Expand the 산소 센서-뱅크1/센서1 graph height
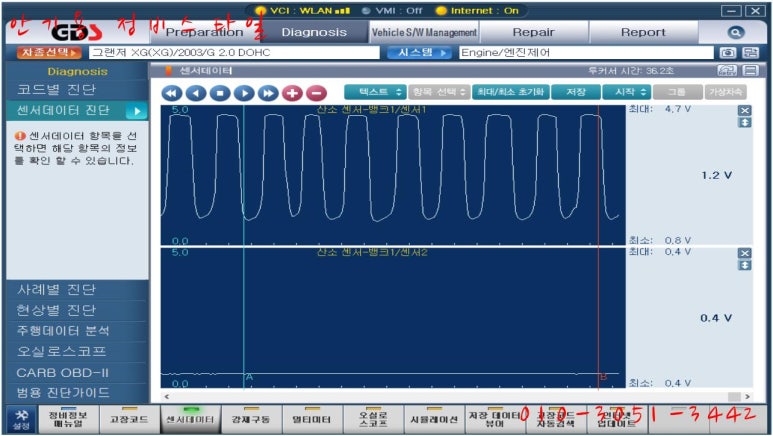Viewport: 773px width, 436px height. 744,122
